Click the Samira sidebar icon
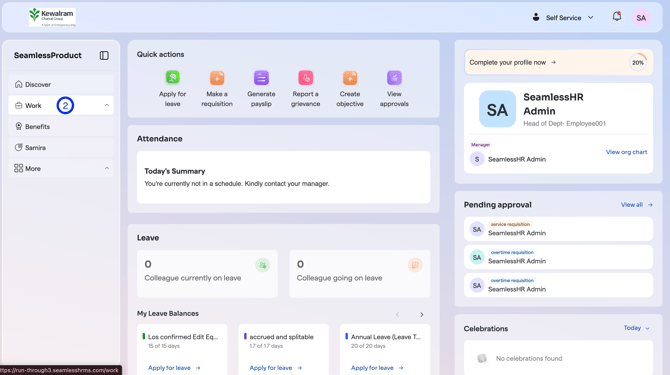The height and width of the screenshot is (375, 670). pos(18,147)
